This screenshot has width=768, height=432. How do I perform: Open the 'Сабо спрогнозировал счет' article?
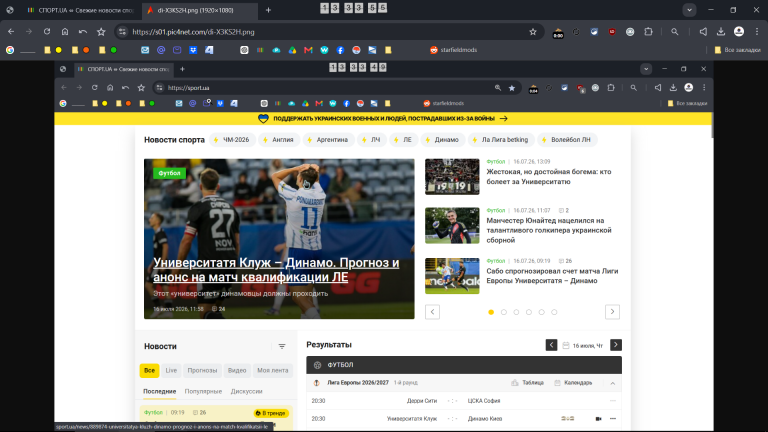552,276
